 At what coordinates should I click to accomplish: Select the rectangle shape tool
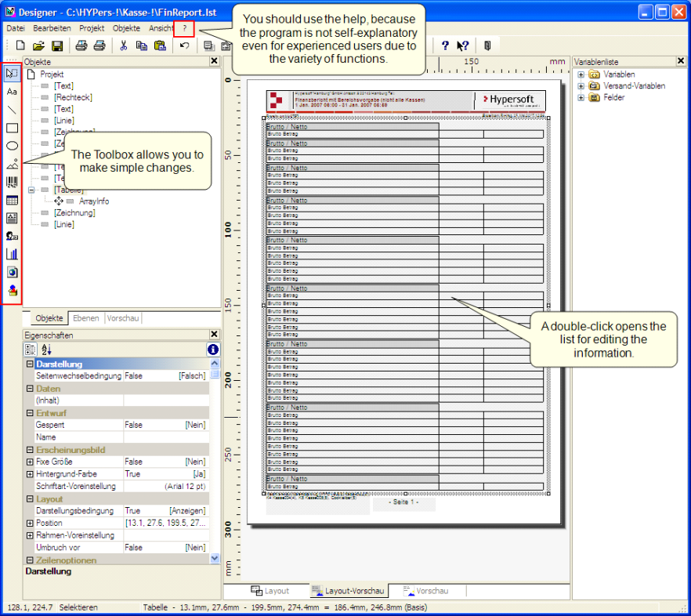click(x=12, y=128)
